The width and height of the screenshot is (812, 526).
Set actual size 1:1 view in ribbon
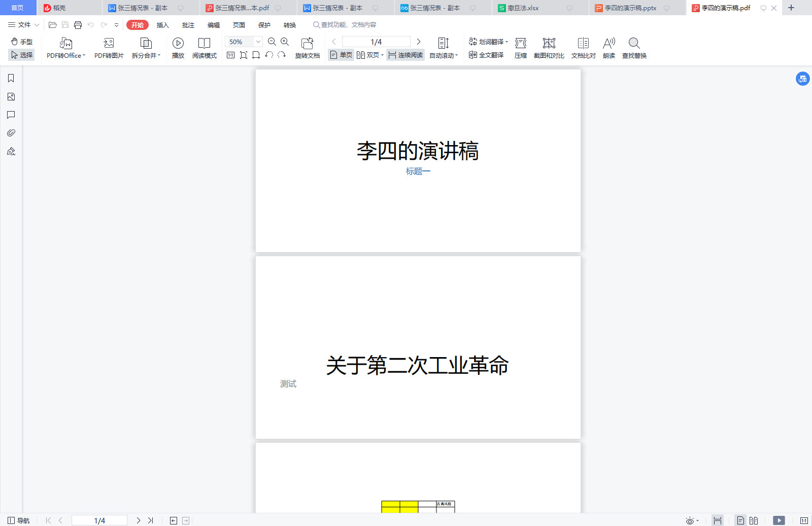click(x=230, y=55)
